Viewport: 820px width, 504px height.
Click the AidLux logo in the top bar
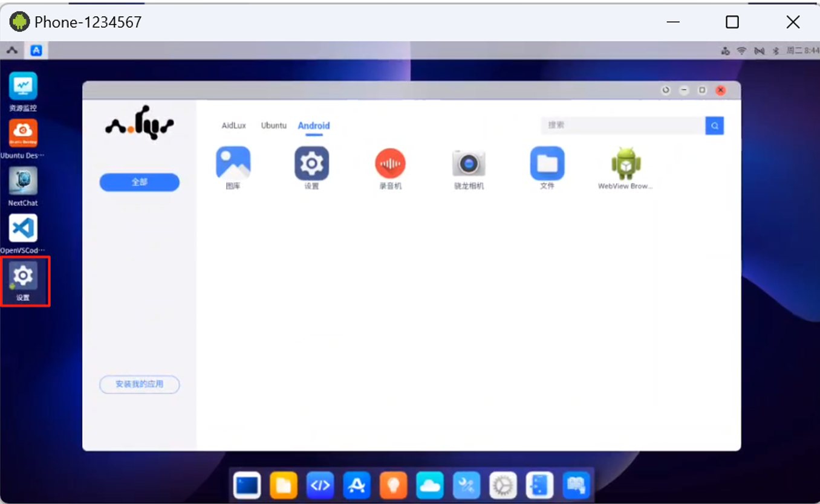coord(12,51)
